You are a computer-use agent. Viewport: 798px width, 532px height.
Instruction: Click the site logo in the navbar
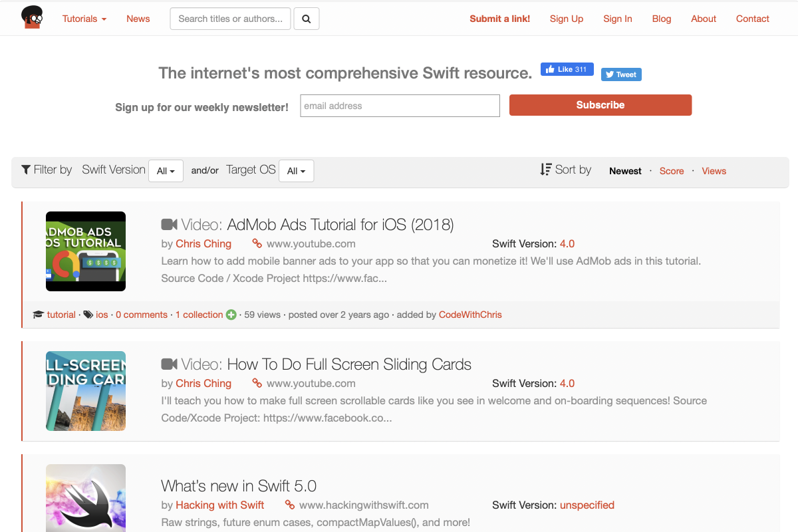31,17
